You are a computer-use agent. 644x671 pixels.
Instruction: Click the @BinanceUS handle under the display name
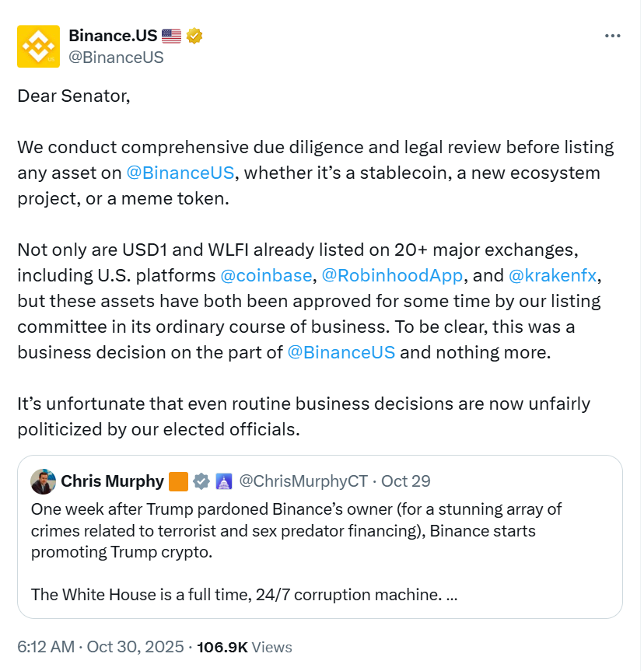(x=117, y=56)
